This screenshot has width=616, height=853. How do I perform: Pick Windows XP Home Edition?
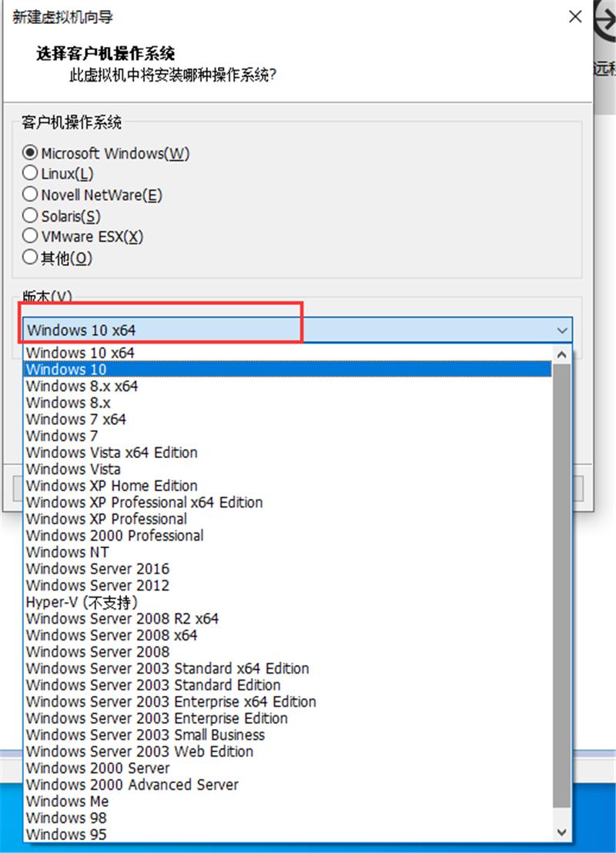click(x=288, y=486)
